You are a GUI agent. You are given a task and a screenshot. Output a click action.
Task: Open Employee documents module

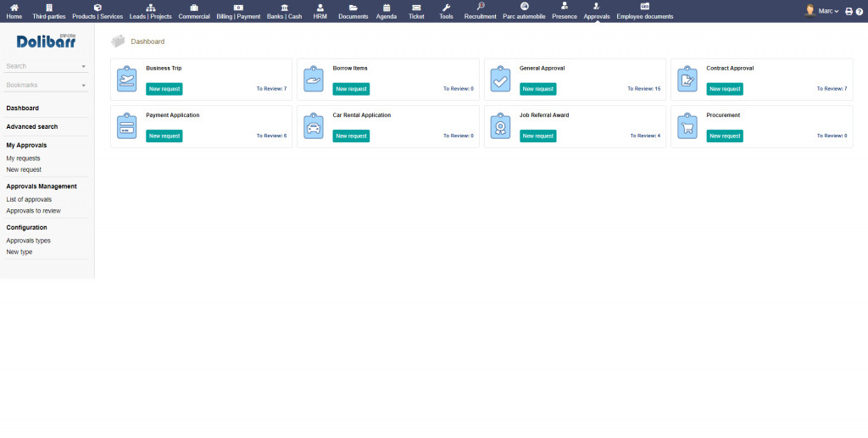click(x=645, y=11)
